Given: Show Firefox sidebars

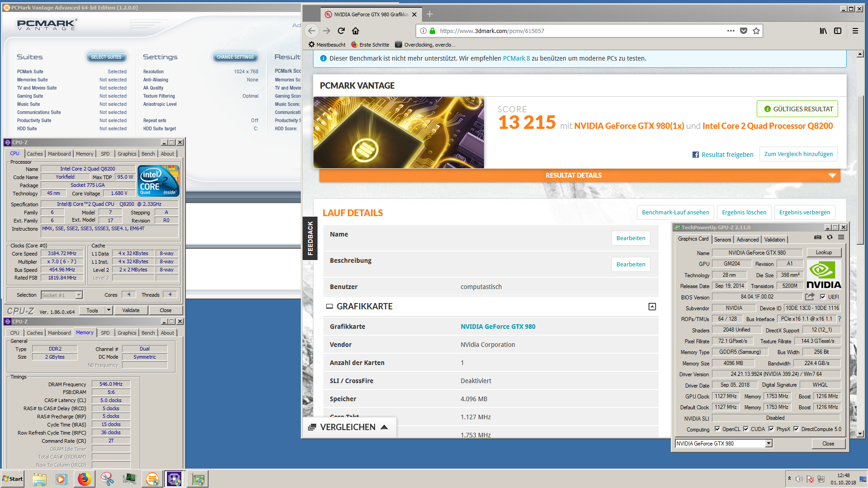Looking at the screenshot, I should [x=838, y=31].
